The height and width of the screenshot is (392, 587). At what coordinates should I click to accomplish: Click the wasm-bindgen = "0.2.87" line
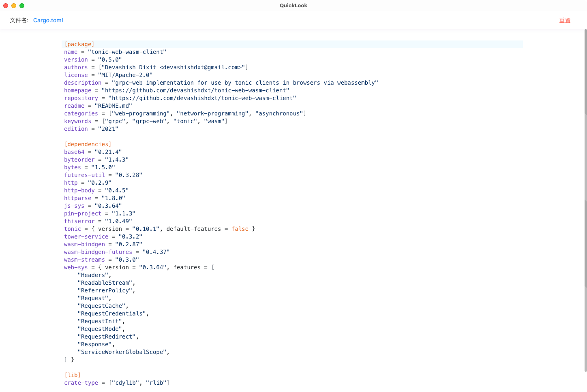[x=103, y=245]
